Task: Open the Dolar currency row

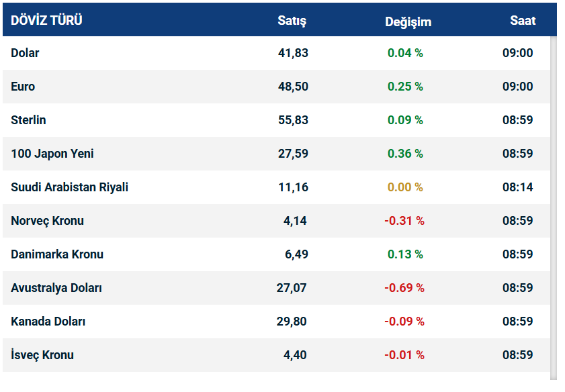Action: 25,53
